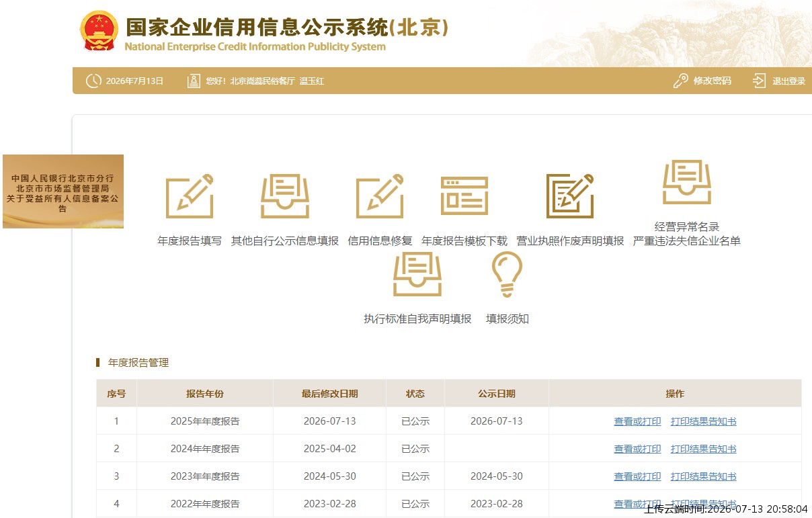
Task: Select the 2024年年度报告 cell
Action: (x=205, y=449)
